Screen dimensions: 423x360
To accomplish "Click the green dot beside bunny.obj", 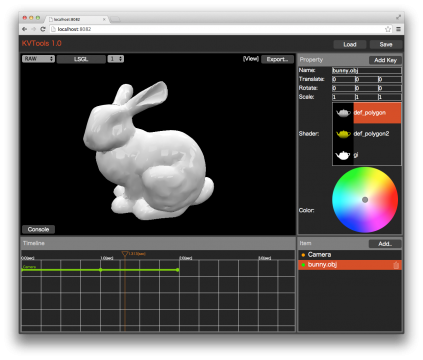I will point(303,265).
